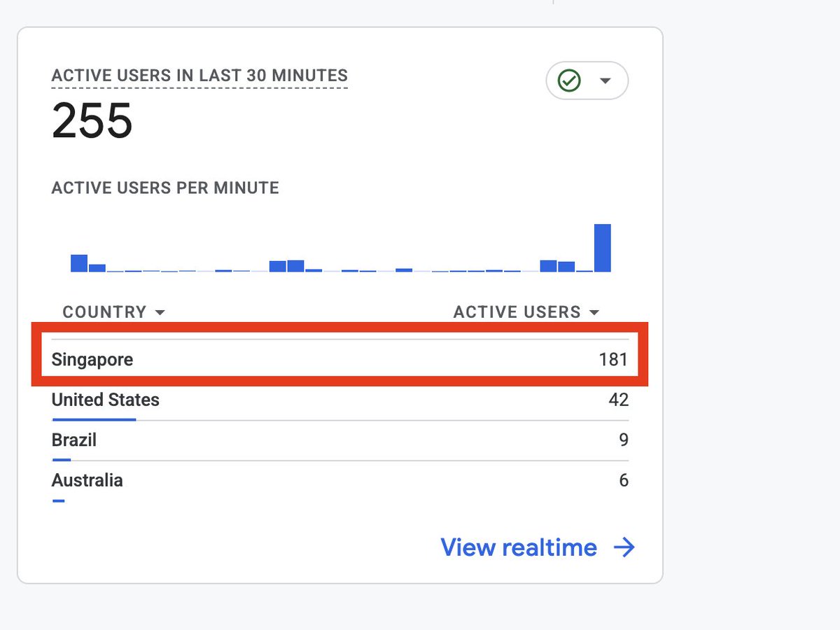Open the ACTIVE USERS metric dropdown
Screen dimensions: 840x630
coord(526,312)
